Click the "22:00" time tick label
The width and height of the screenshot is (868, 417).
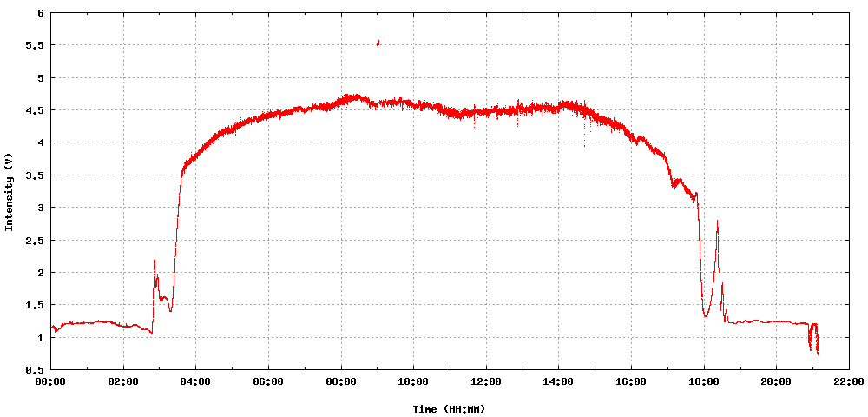[x=849, y=381]
